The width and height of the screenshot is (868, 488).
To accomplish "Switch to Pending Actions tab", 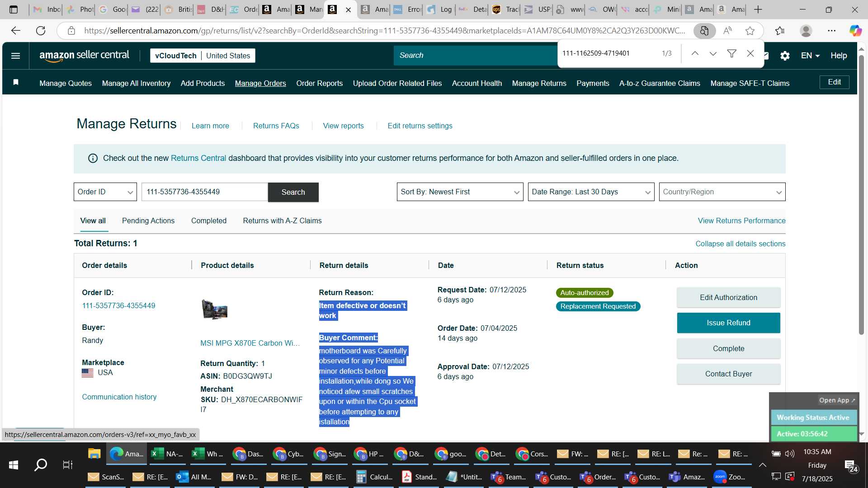I will (x=148, y=221).
